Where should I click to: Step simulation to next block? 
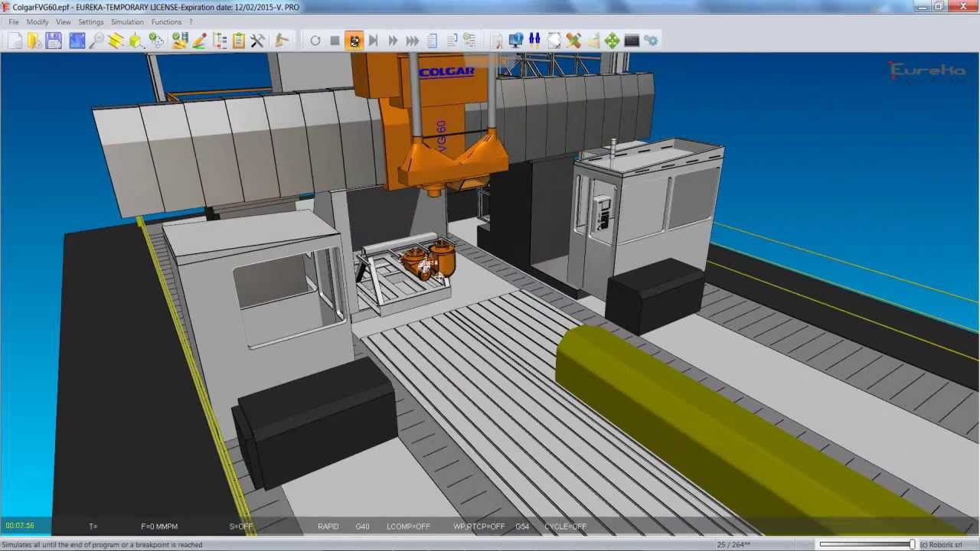tap(374, 41)
